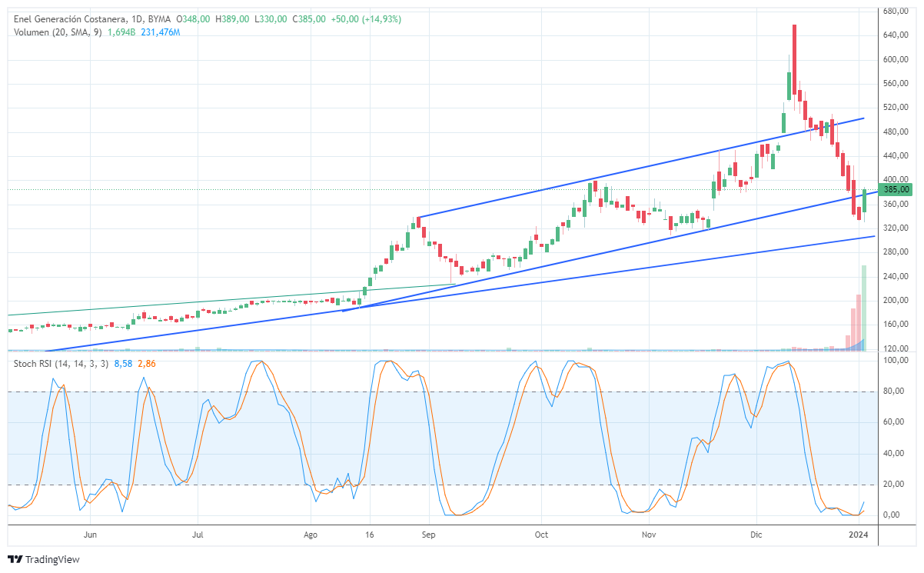
Task: Click the 2024 label on time axis
Action: click(x=859, y=534)
